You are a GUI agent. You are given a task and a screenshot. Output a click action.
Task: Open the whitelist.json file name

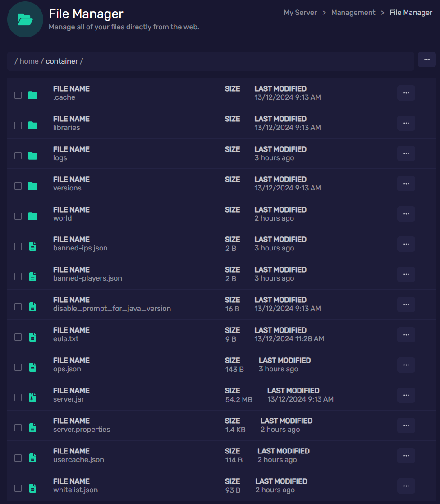coord(75,490)
